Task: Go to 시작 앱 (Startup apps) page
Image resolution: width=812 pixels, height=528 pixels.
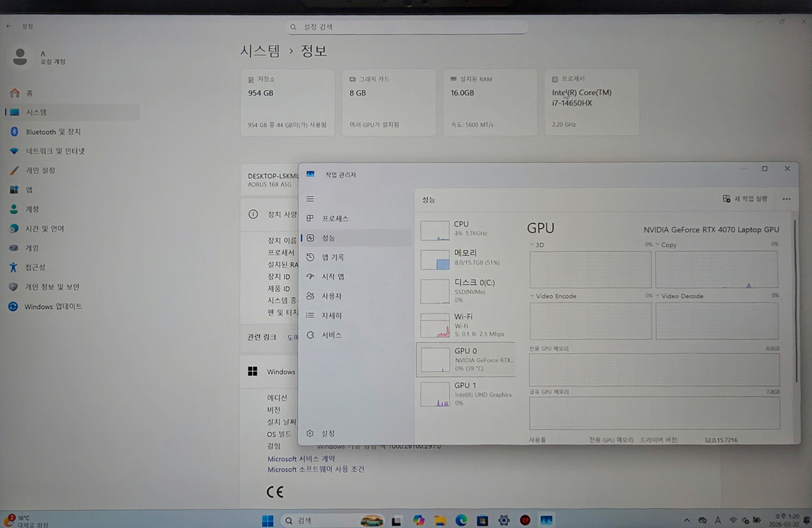Action: (x=332, y=277)
